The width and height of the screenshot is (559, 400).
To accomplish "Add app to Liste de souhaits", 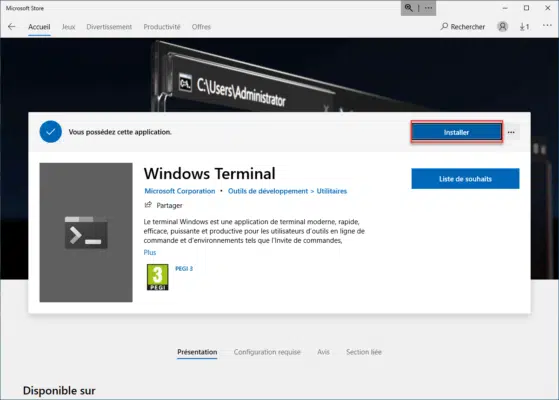I will (x=465, y=179).
